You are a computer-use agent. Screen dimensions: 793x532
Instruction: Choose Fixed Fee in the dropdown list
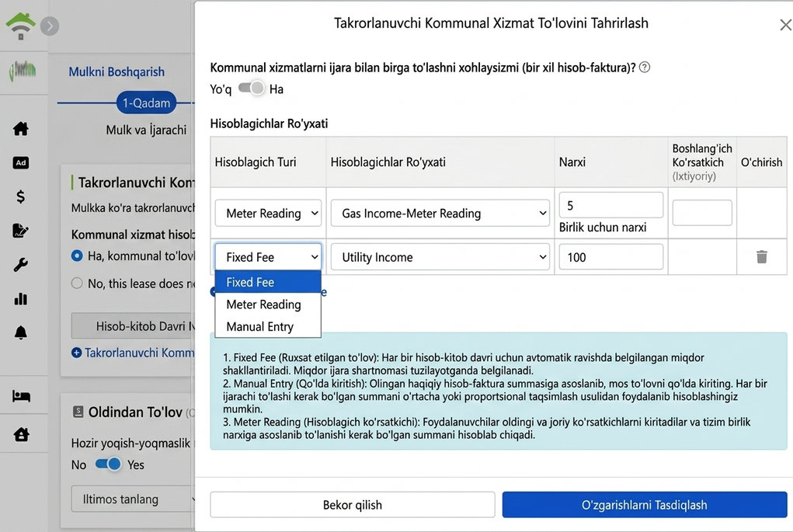[268, 282]
